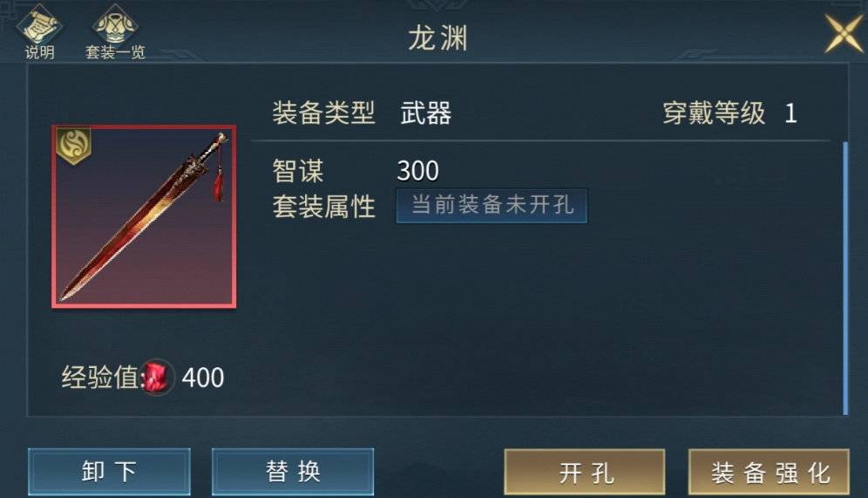Click the blue vertical scrollbar
Viewport: 868px width, 498px height.
pos(845,278)
